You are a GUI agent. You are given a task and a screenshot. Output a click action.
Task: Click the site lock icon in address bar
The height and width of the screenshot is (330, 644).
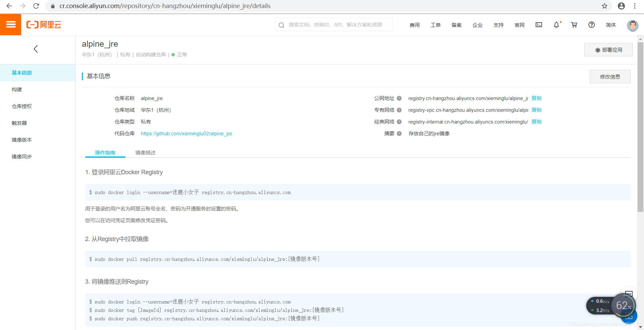[x=53, y=6]
